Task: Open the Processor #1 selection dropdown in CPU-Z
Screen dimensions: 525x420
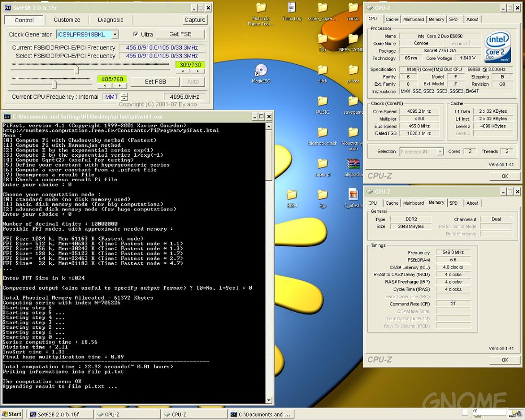Action: pos(440,152)
